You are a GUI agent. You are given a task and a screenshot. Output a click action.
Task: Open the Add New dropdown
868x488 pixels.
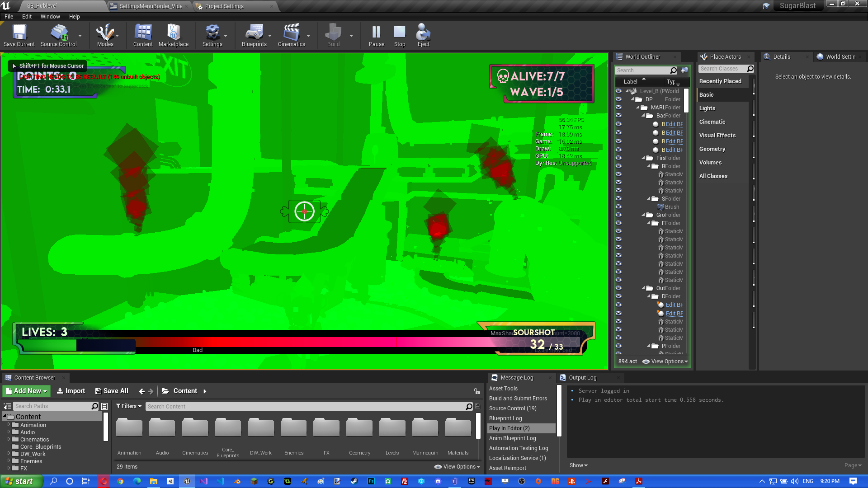[27, 391]
